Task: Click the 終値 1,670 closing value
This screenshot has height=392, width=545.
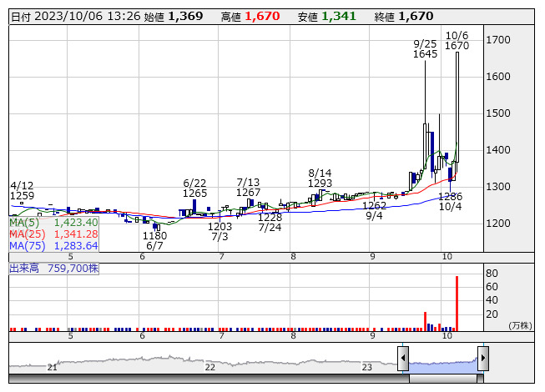Action: (x=403, y=16)
